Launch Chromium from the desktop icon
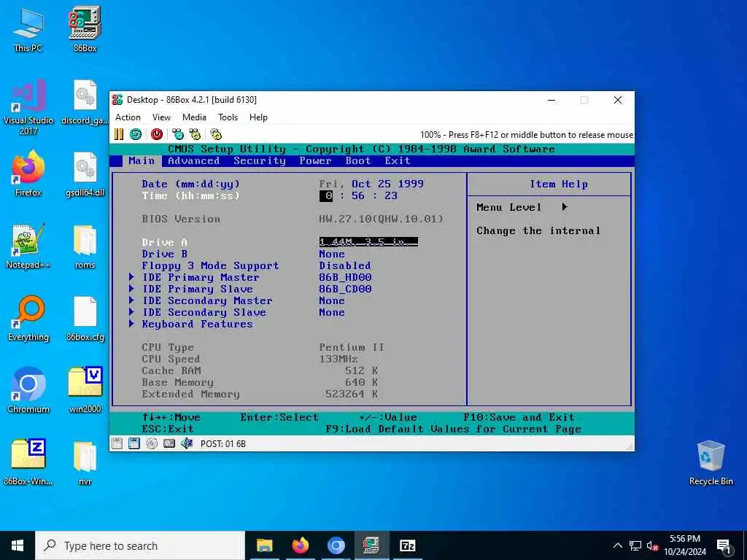The width and height of the screenshot is (747, 560). click(x=28, y=391)
